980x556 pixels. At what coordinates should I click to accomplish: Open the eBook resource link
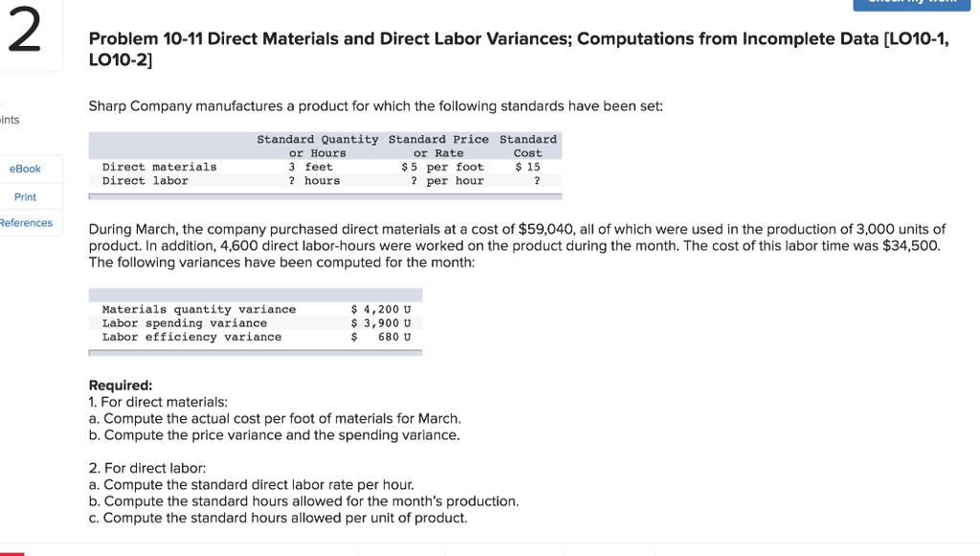26,168
